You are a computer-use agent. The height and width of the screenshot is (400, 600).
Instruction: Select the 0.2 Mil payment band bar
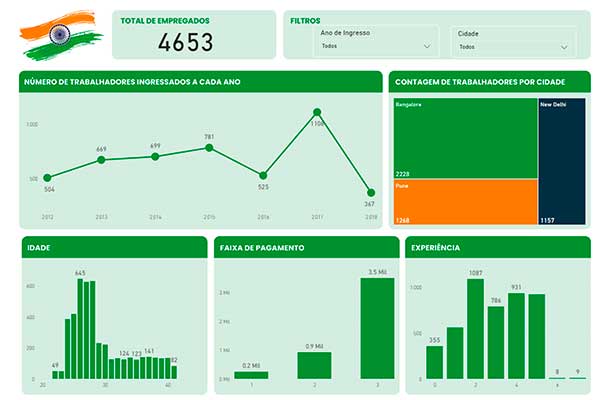(x=251, y=375)
